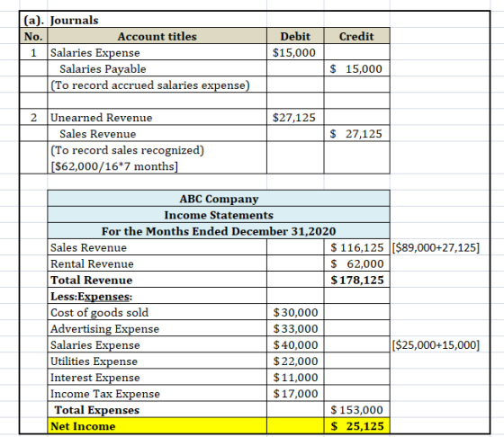Select the 'Unearned Revenue' cell
The width and height of the screenshot is (504, 437).
157,117
